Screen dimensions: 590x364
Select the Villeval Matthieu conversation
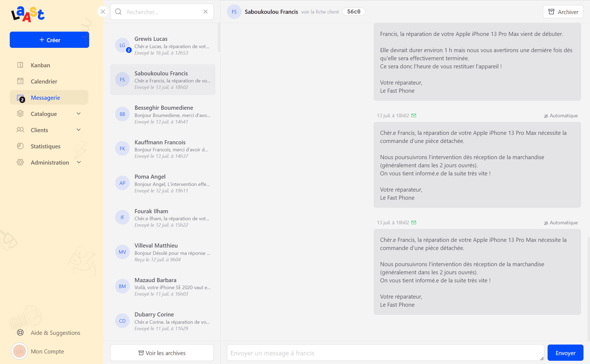pyautogui.click(x=163, y=252)
